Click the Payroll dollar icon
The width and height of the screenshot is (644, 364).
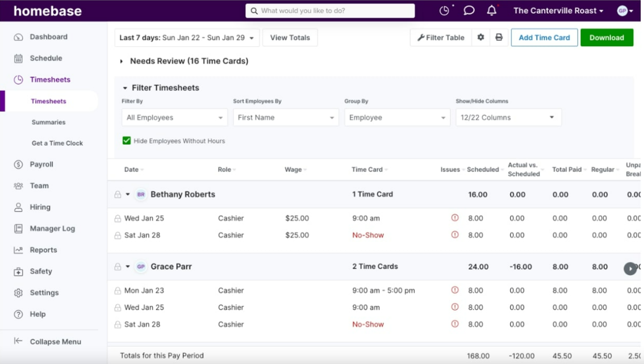pos(18,164)
